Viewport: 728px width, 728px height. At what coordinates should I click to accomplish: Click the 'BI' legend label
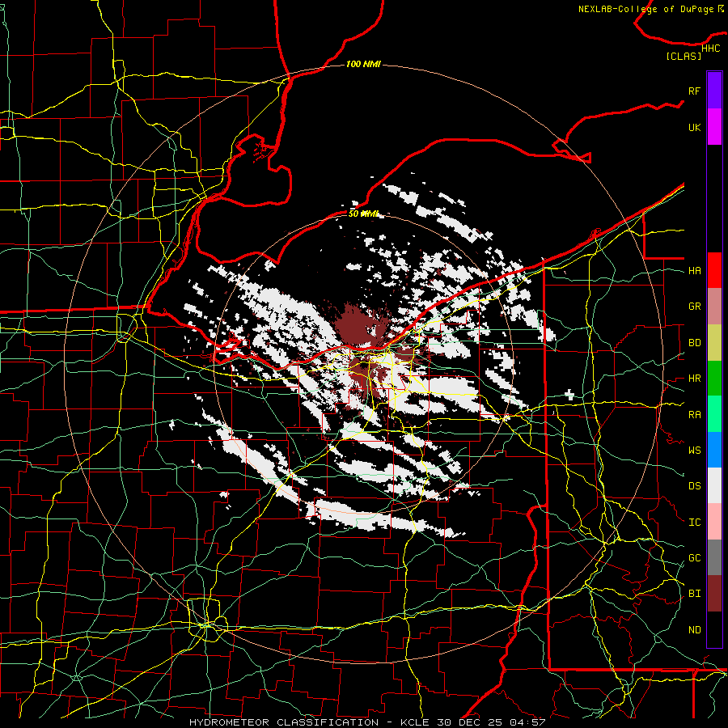694,594
